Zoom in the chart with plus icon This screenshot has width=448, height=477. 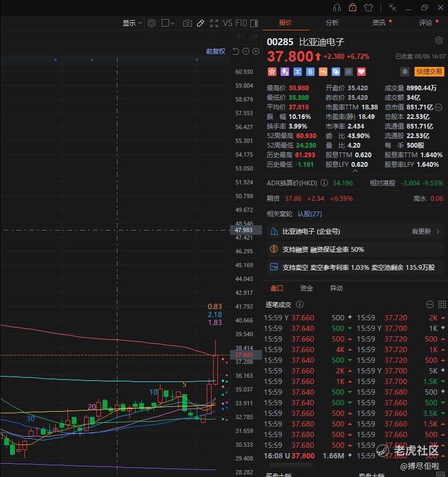[x=256, y=52]
